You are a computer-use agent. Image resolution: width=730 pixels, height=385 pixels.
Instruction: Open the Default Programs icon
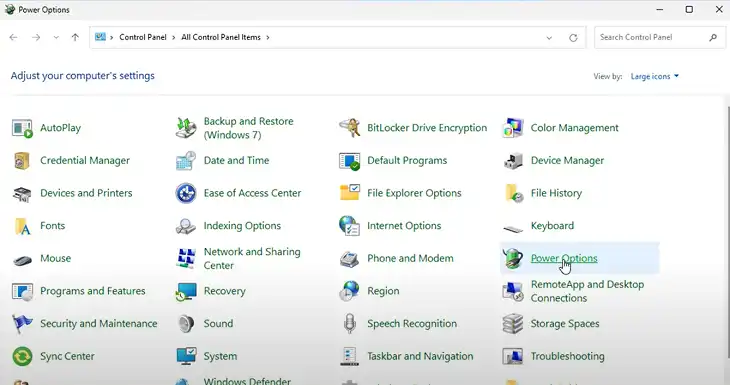pyautogui.click(x=349, y=161)
